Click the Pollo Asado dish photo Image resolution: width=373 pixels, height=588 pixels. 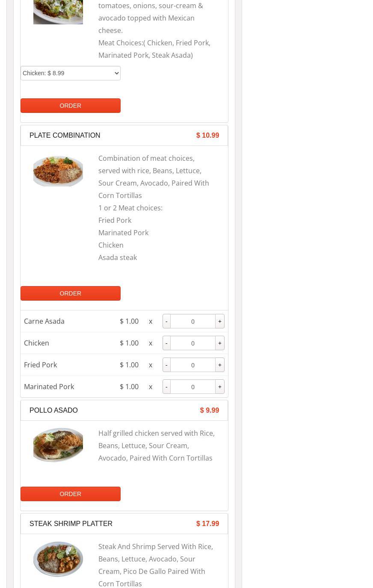pyautogui.click(x=58, y=445)
